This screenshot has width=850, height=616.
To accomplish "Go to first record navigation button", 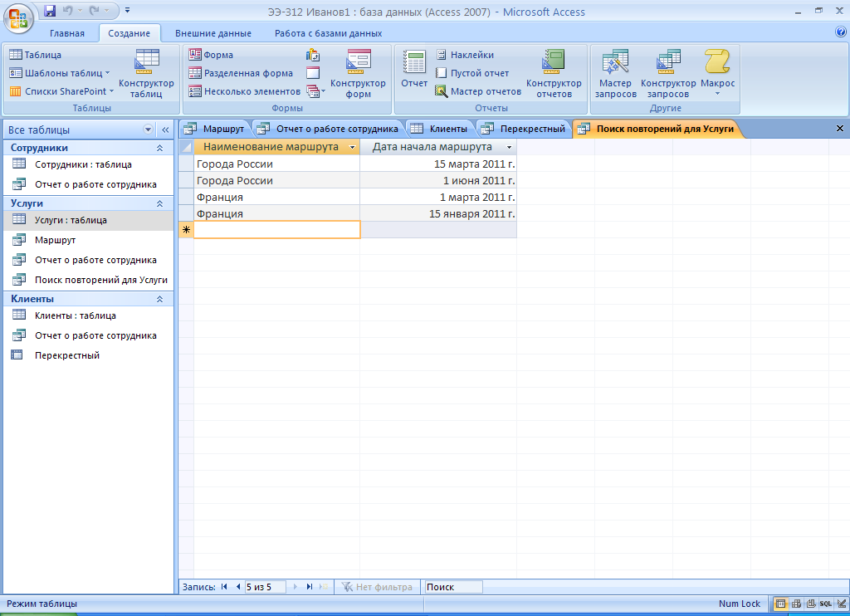I will click(x=224, y=587).
